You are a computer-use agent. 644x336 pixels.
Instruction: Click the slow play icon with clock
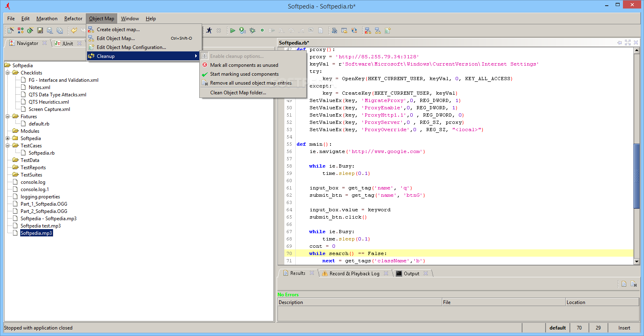pyautogui.click(x=242, y=30)
